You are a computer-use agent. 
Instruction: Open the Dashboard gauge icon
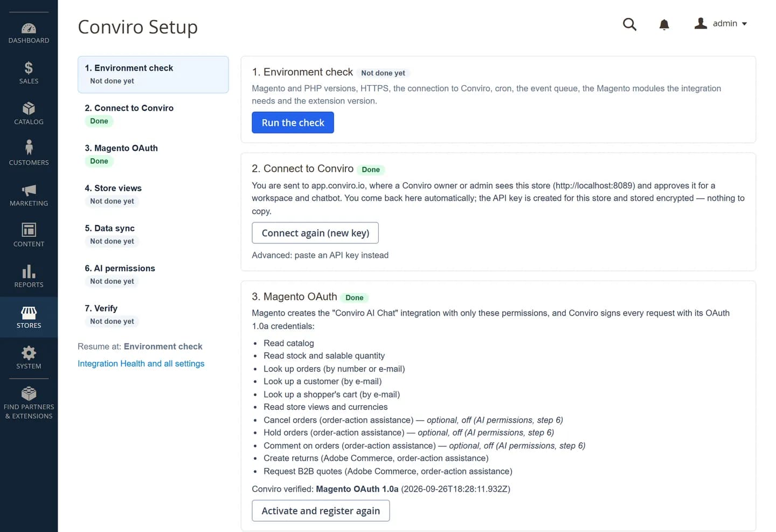(x=29, y=29)
